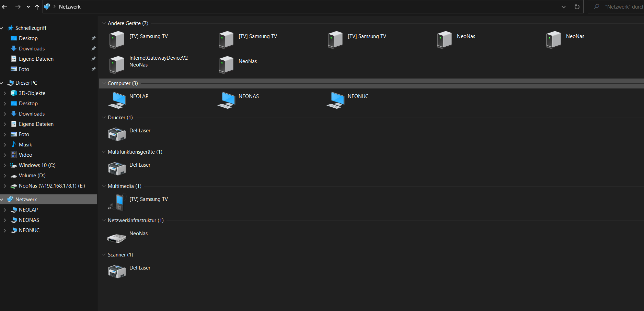Collapse the Drucker (1) group
The image size is (644, 311).
click(x=104, y=117)
